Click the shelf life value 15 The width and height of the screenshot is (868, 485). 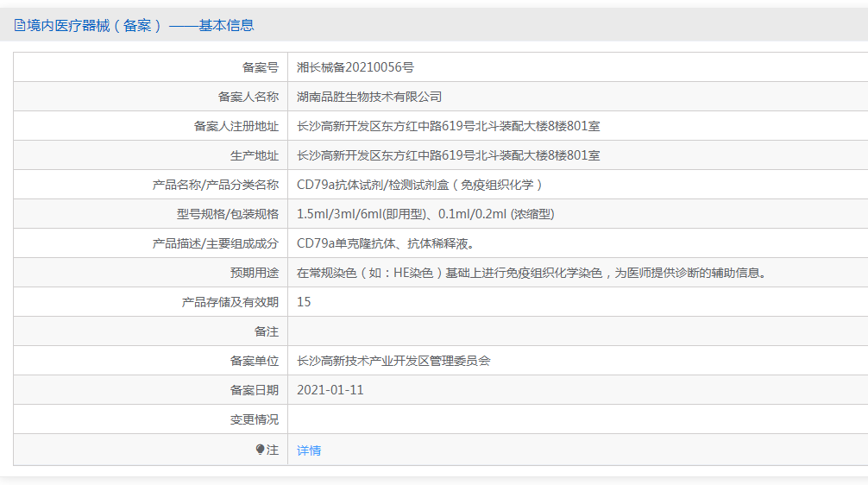click(x=304, y=302)
